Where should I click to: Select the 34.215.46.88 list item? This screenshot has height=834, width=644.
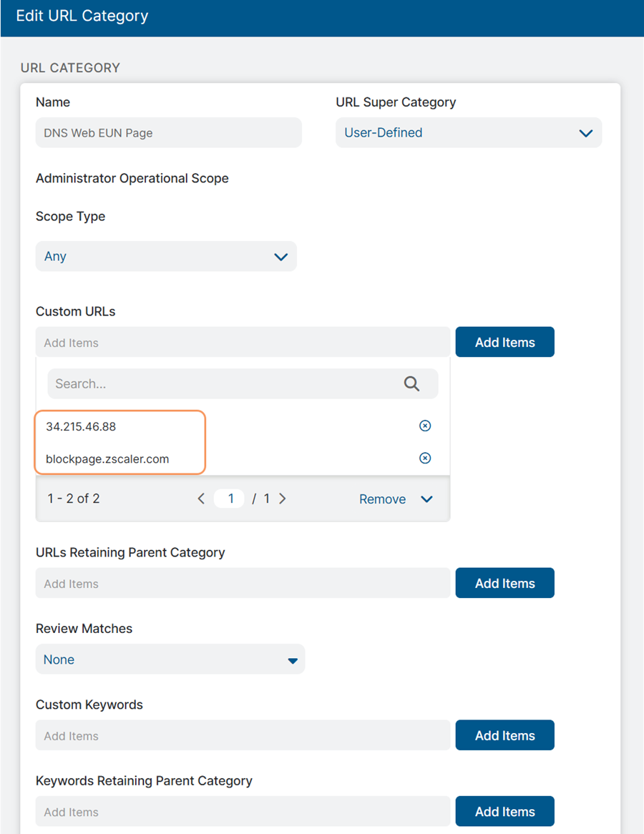pos(81,426)
